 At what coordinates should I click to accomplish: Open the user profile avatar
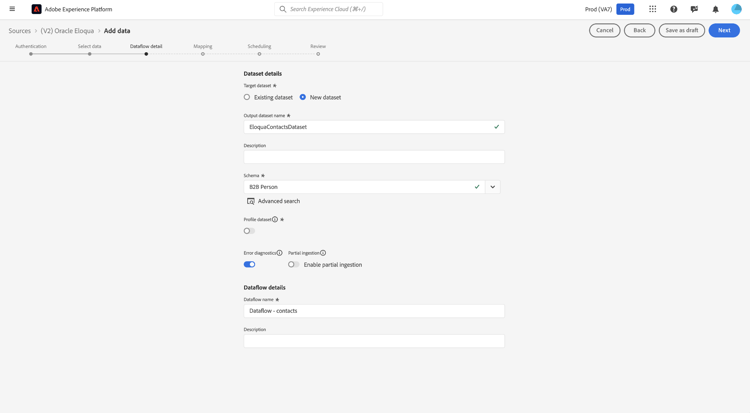pyautogui.click(x=736, y=9)
